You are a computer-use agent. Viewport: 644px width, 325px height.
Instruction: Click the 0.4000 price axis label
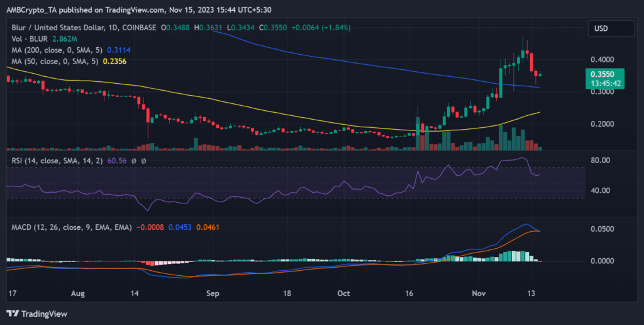(604, 59)
